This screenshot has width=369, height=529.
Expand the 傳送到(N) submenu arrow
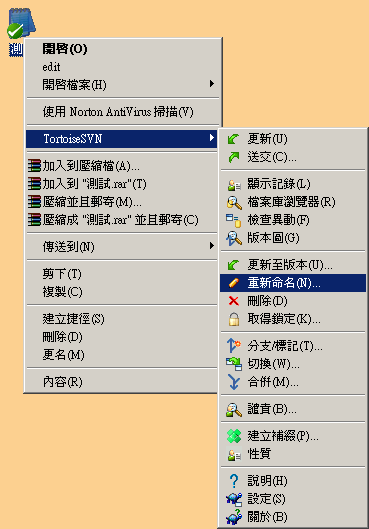(x=211, y=246)
